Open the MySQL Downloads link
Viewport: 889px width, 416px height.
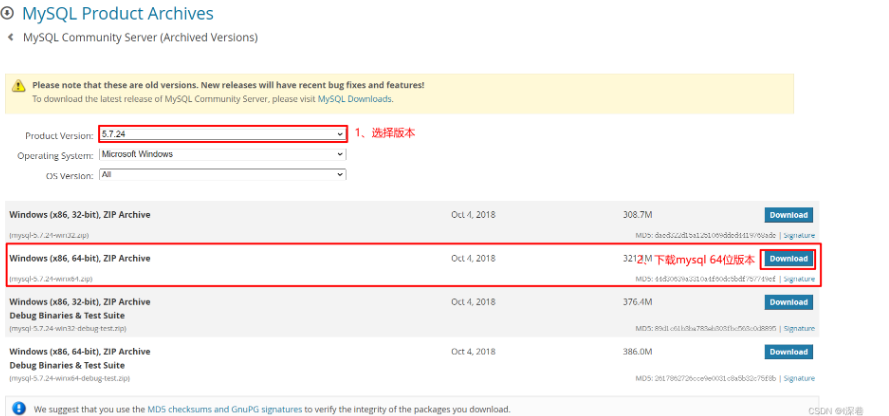click(354, 99)
